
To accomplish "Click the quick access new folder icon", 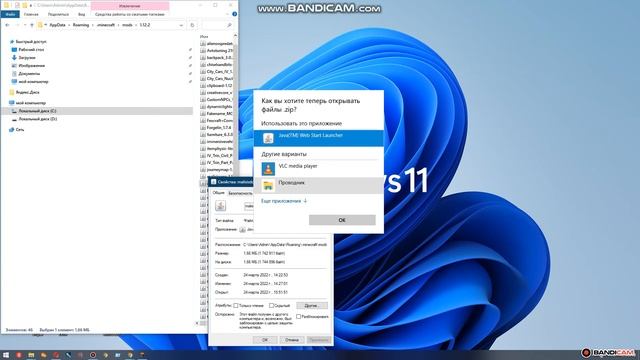I will click(x=24, y=5).
